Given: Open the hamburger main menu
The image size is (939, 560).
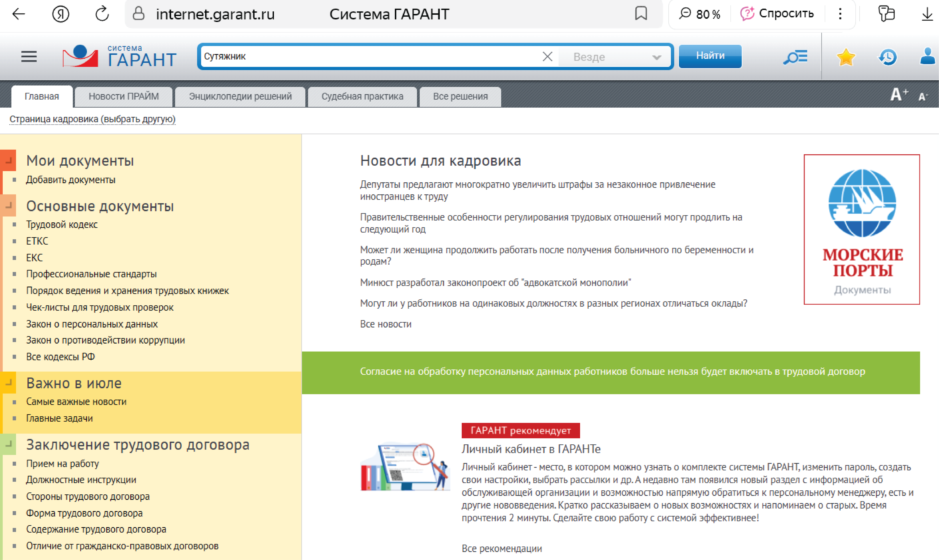Looking at the screenshot, I should [x=29, y=57].
